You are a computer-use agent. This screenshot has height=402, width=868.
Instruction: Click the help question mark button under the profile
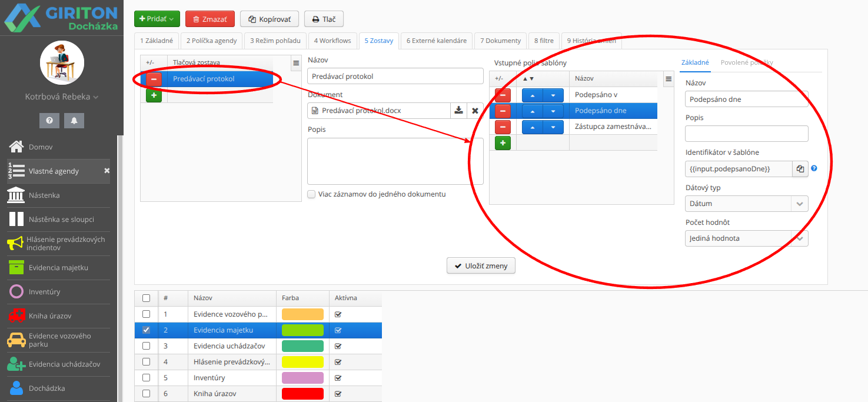pyautogui.click(x=49, y=121)
